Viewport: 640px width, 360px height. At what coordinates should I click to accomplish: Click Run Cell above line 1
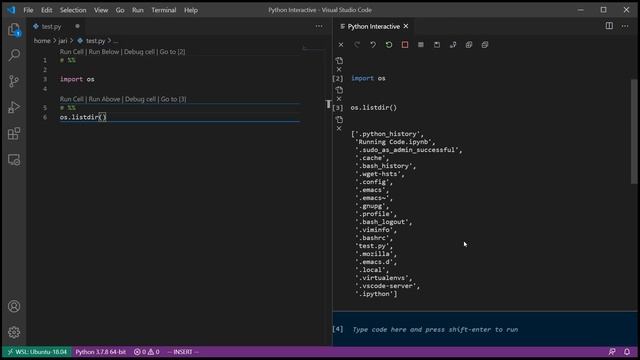coord(72,52)
